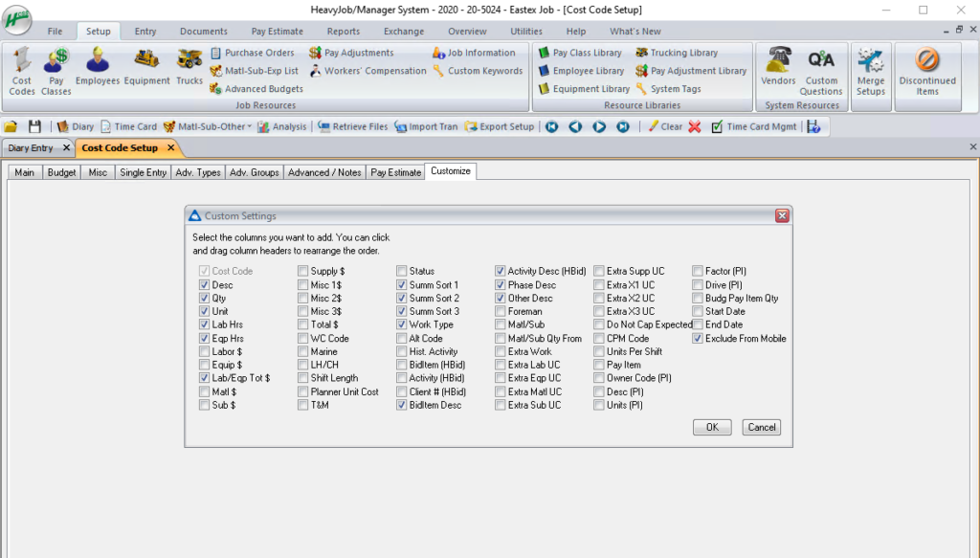Click Clear in the toolbar
This screenshot has width=980, height=558.
coord(665,126)
